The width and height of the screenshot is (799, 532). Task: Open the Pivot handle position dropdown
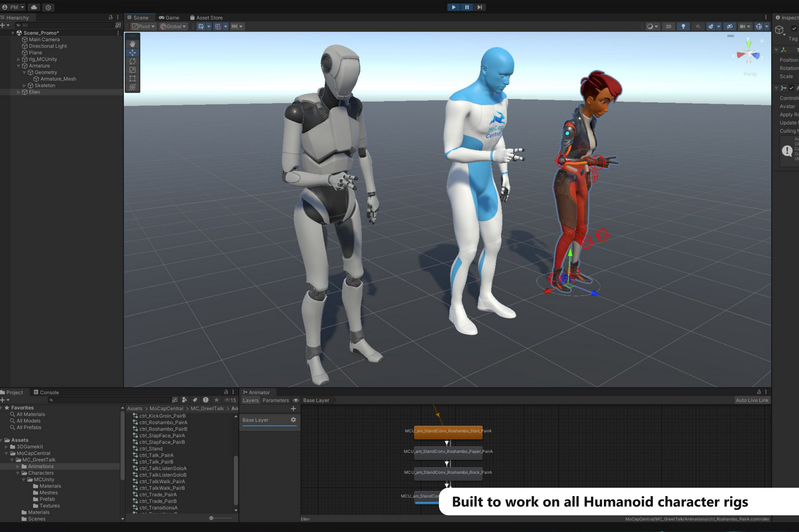click(143, 26)
